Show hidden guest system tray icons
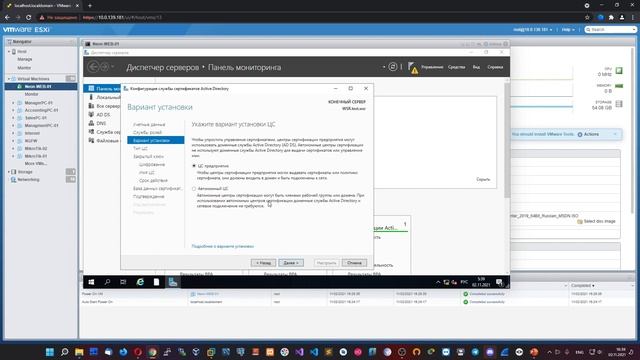This screenshot has height=360, width=640. [x=438, y=282]
